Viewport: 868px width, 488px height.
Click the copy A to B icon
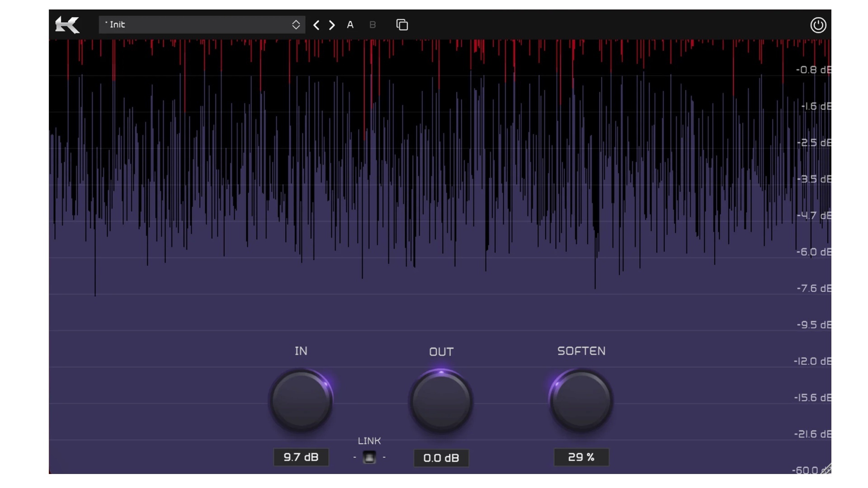tap(402, 25)
